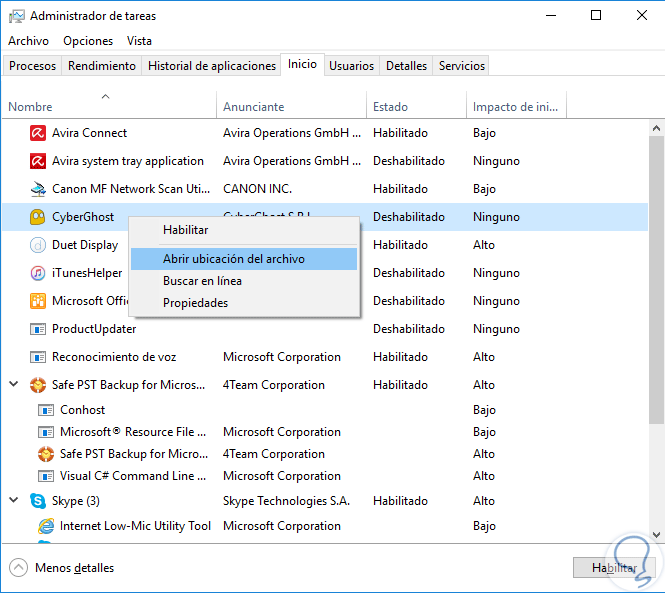Screen dimensions: 665x593
Task: Open the Archivo menu
Action: pyautogui.click(x=28, y=41)
